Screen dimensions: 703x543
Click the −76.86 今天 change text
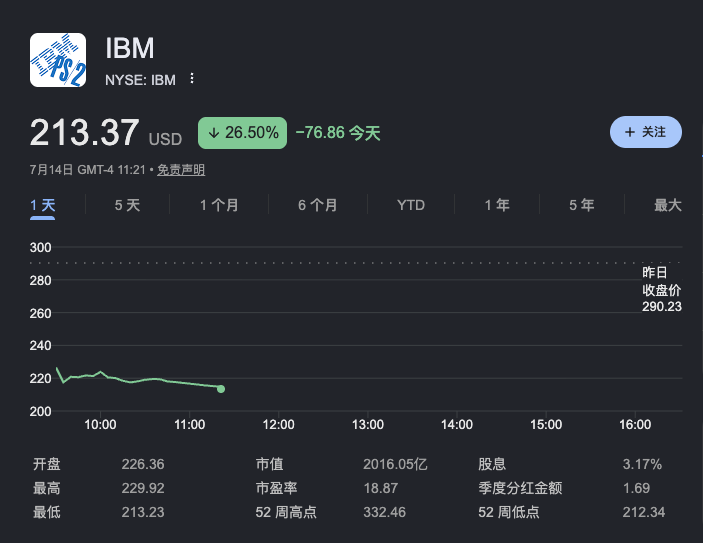pos(338,133)
